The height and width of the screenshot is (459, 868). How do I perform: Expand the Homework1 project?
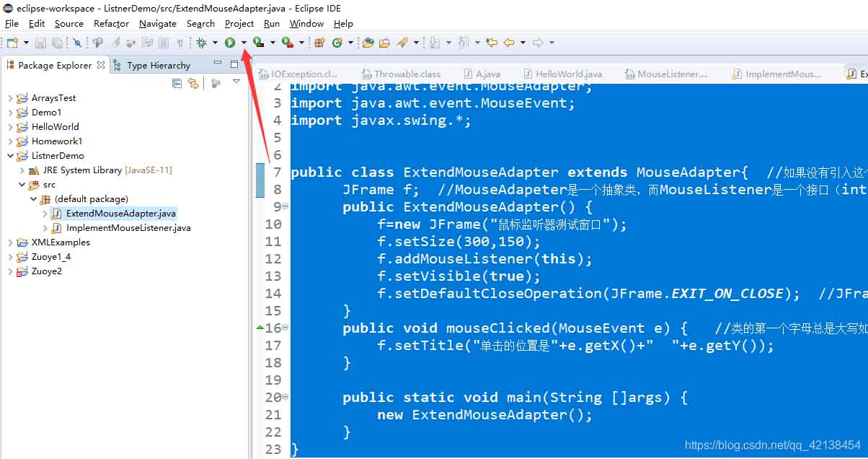(10, 141)
